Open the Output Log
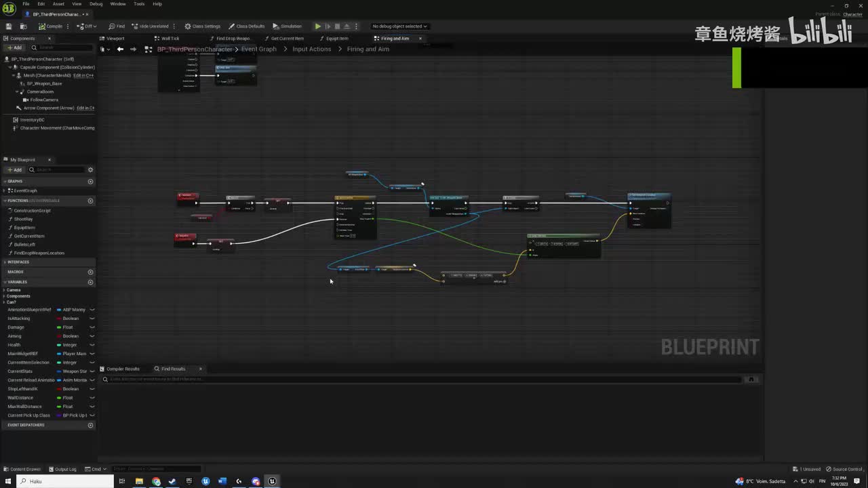The height and width of the screenshot is (488, 868). tap(62, 469)
